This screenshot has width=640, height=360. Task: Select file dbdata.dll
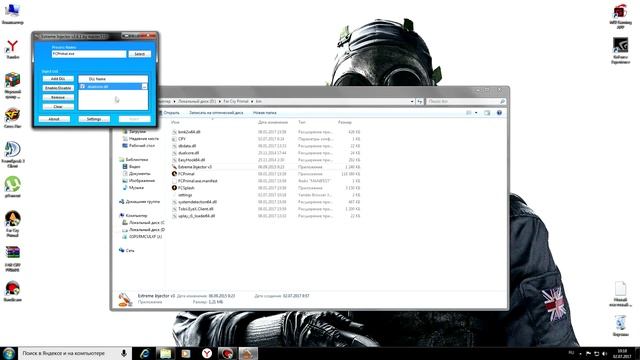pyautogui.click(x=187, y=146)
